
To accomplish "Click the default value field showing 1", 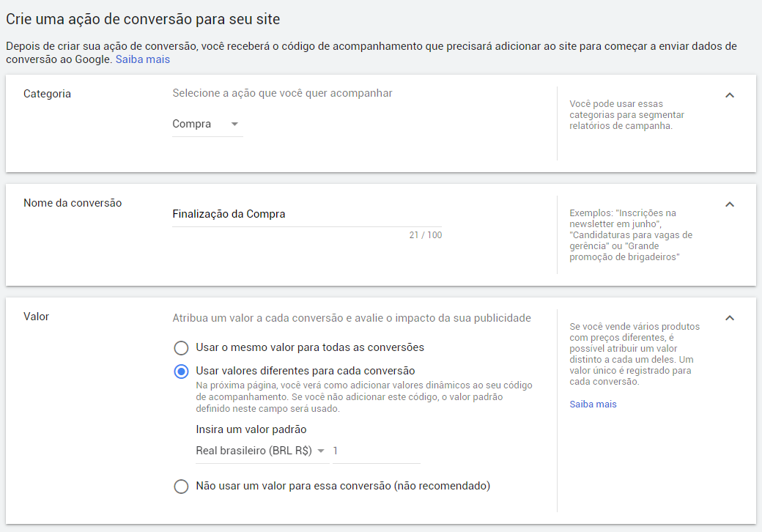I will tap(376, 451).
